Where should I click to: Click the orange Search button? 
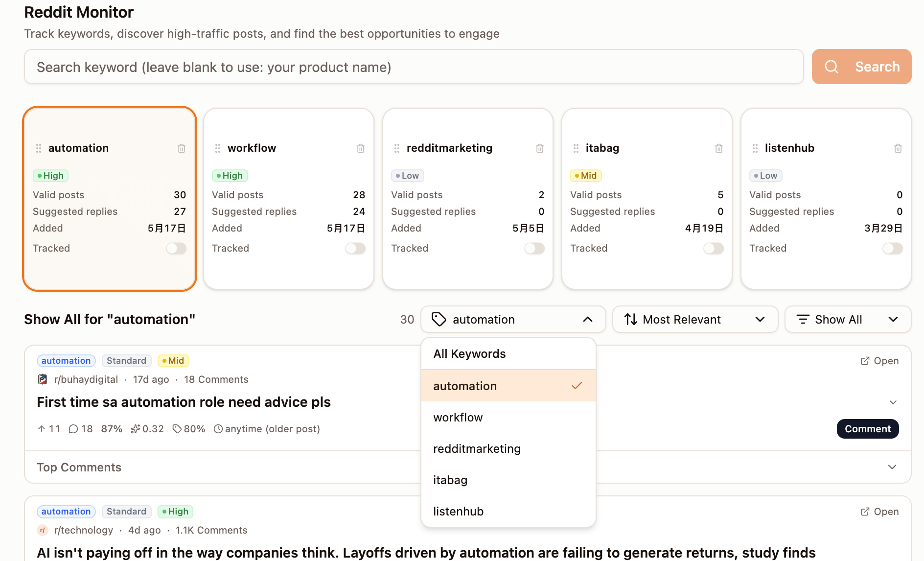point(861,67)
